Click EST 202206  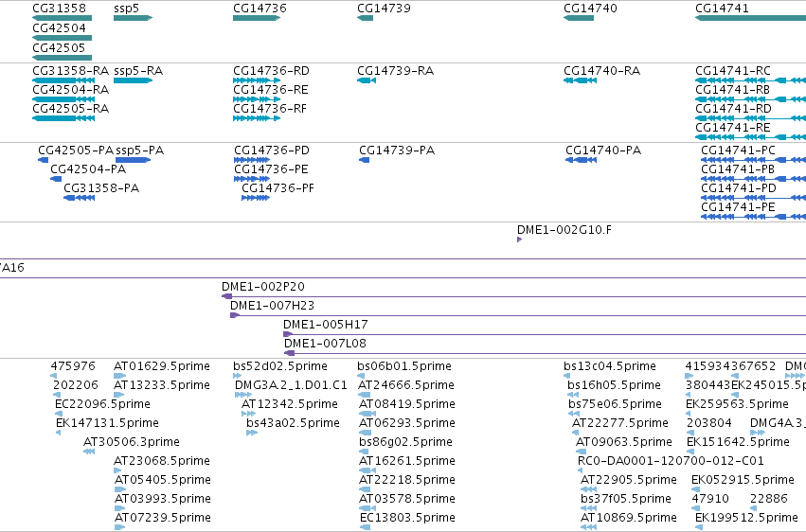[57, 396]
